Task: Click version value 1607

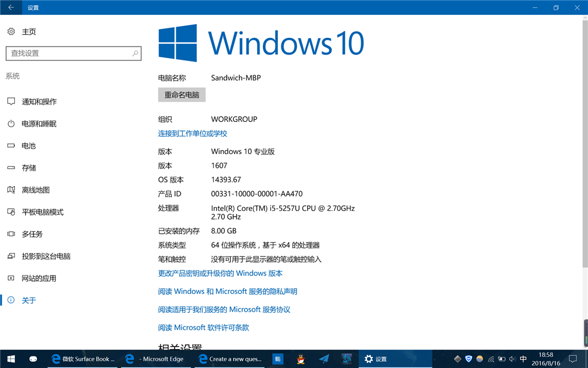Action: pos(219,166)
